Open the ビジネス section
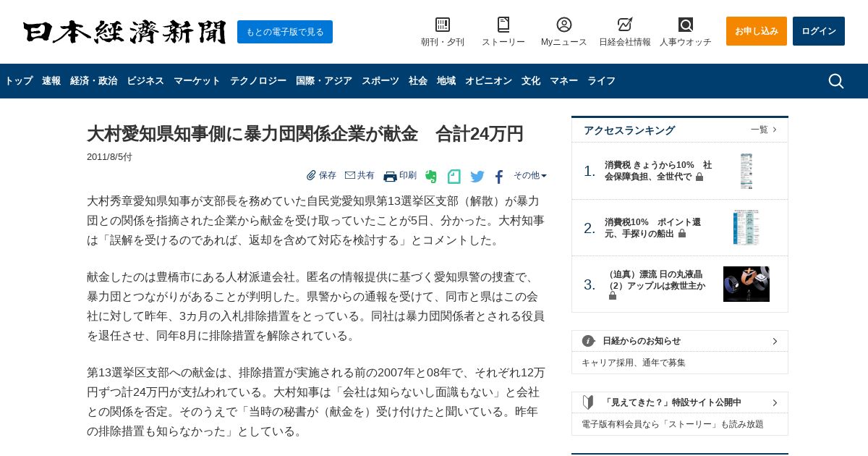 (145, 81)
